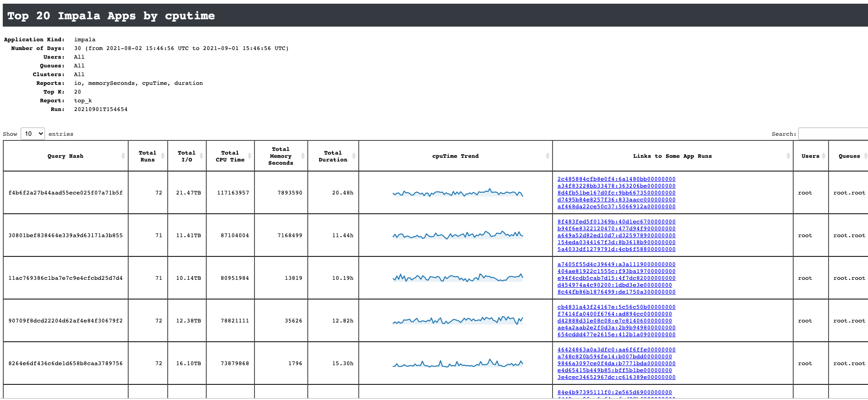The height and width of the screenshot is (400, 868).
Task: Sort by Total Memory Seconds column
Action: click(x=281, y=156)
